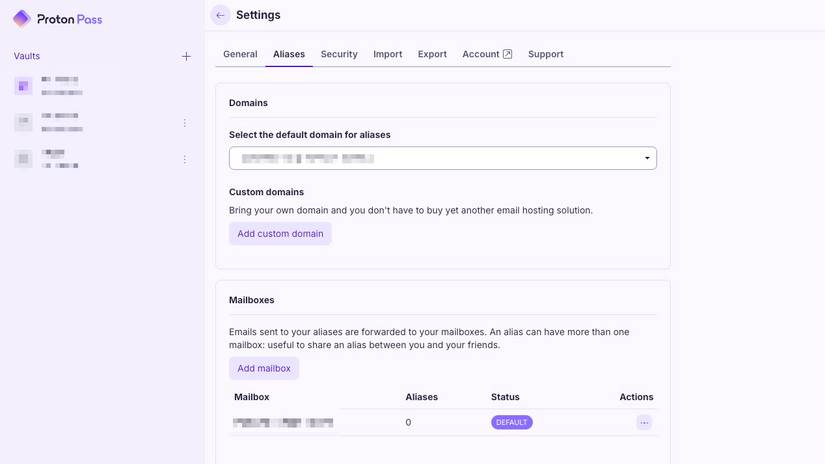Open the third vault's three-dot menu
Screen dimensions: 825x464
(x=184, y=159)
